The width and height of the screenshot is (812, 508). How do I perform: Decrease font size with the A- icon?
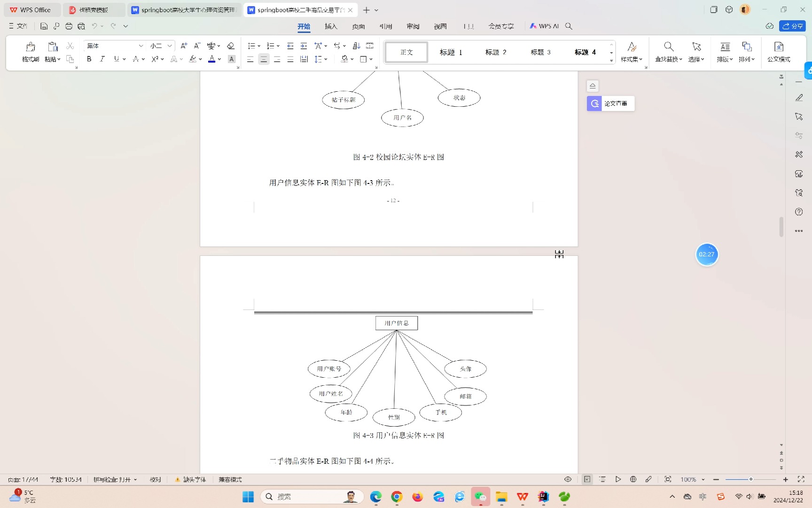point(197,46)
